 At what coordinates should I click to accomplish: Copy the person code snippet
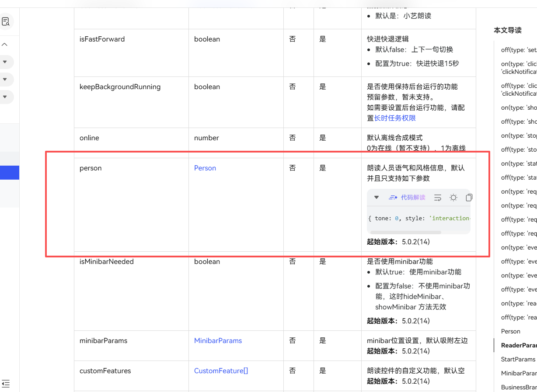(x=469, y=198)
